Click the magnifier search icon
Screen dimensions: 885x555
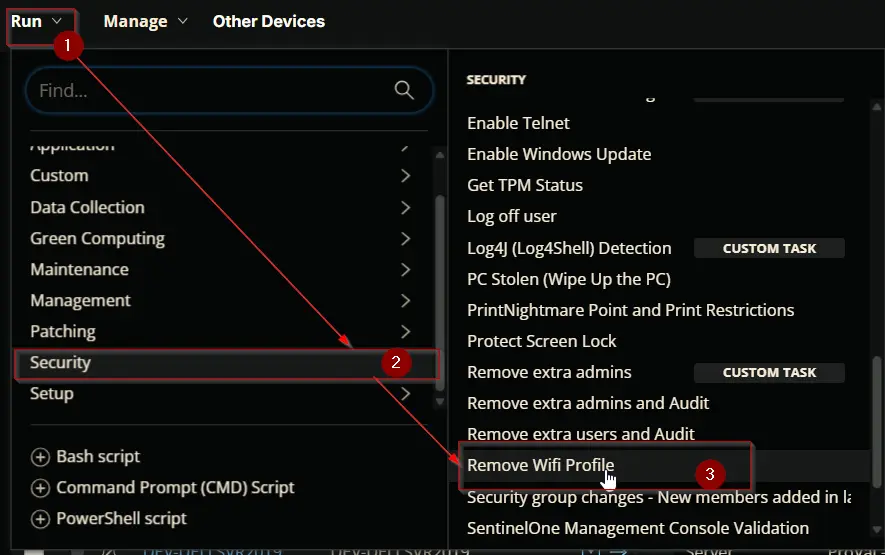point(404,90)
